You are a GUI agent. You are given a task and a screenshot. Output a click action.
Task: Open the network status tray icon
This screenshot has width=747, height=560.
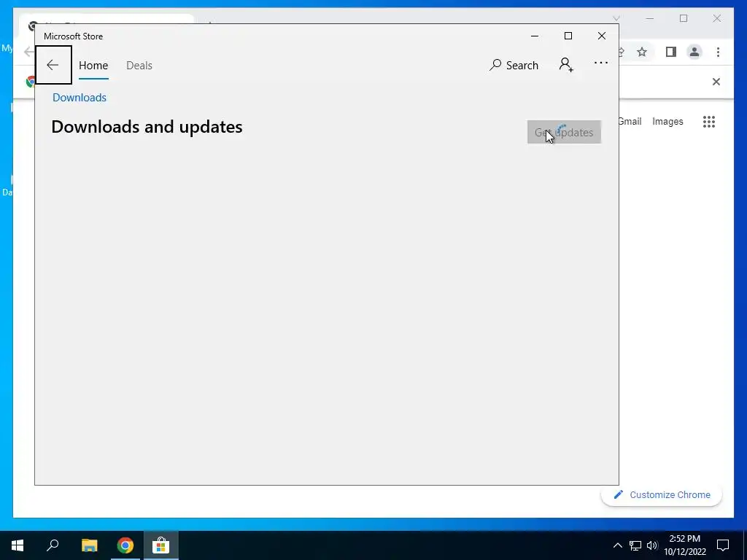click(635, 545)
